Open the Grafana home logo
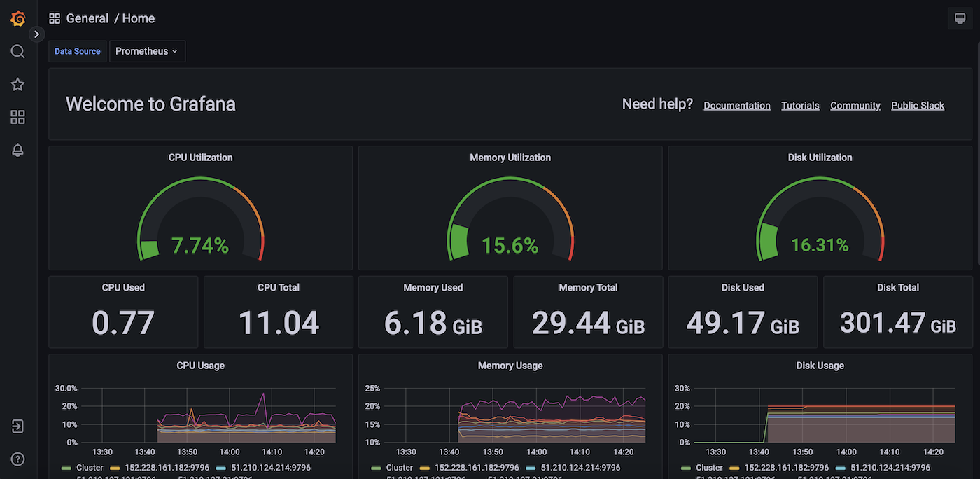 click(x=17, y=18)
